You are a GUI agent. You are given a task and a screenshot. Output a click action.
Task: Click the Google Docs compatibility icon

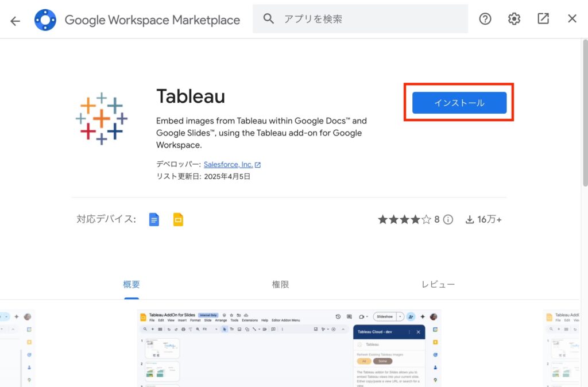point(154,219)
